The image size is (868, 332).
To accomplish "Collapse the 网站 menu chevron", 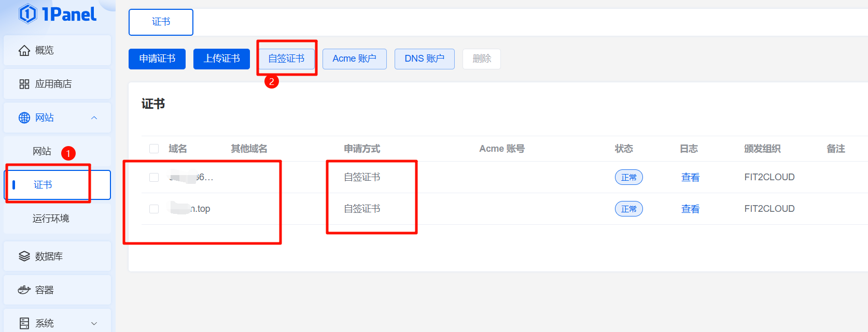I will (x=94, y=118).
